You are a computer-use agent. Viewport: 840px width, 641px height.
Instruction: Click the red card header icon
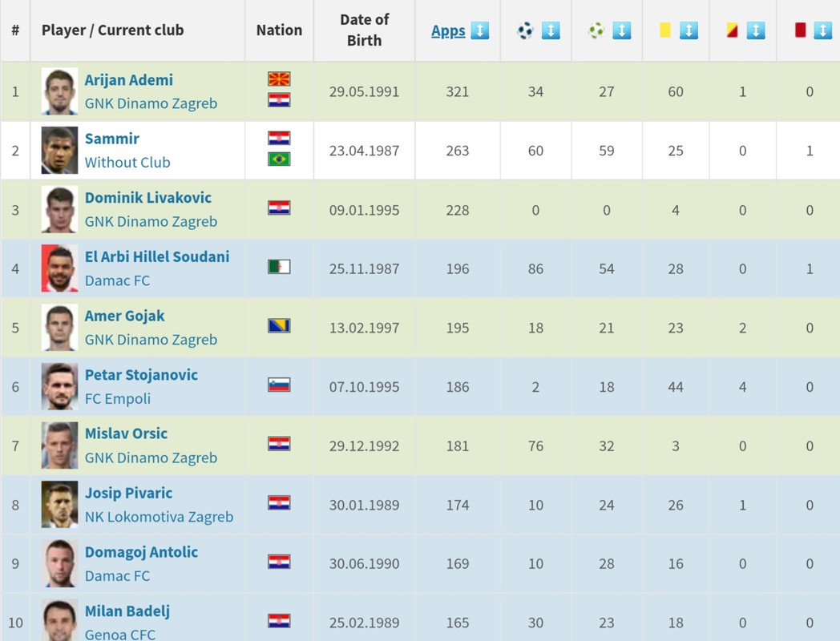tap(801, 30)
